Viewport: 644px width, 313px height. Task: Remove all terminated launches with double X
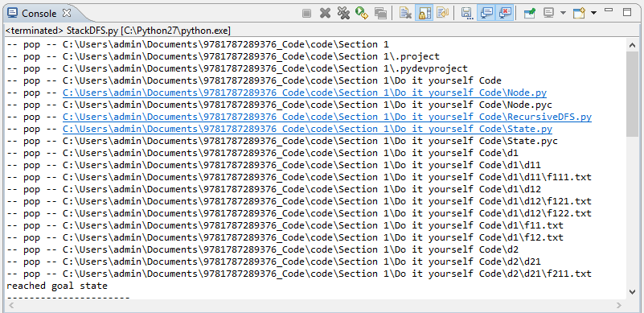343,13
